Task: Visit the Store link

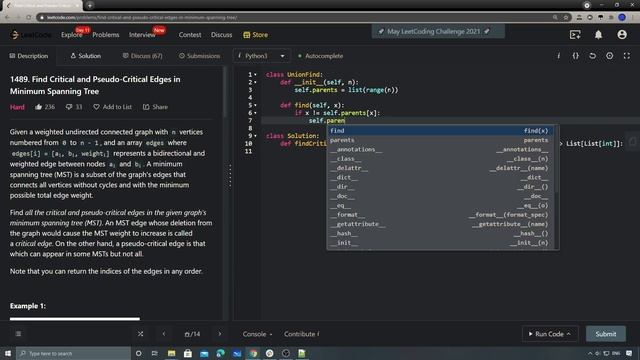Action: [x=256, y=35]
